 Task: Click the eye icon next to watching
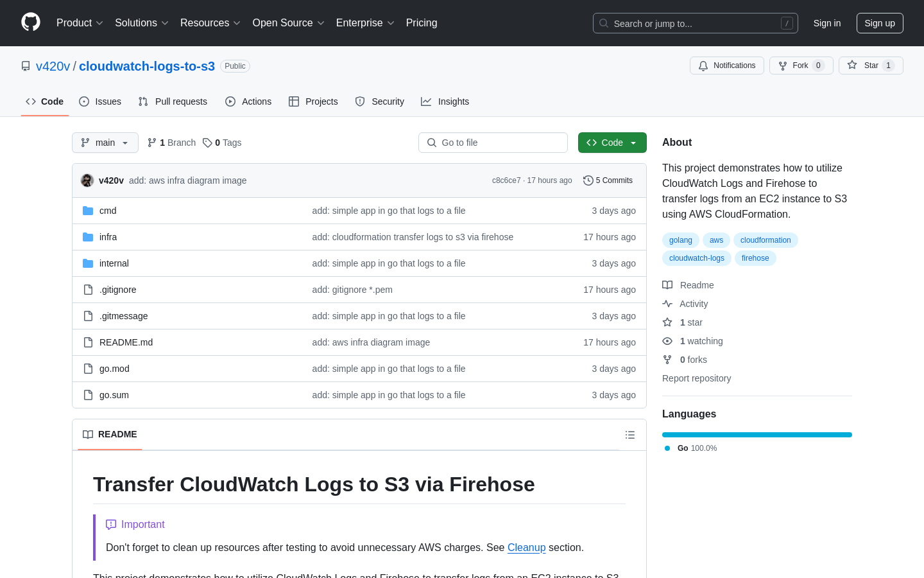(667, 341)
